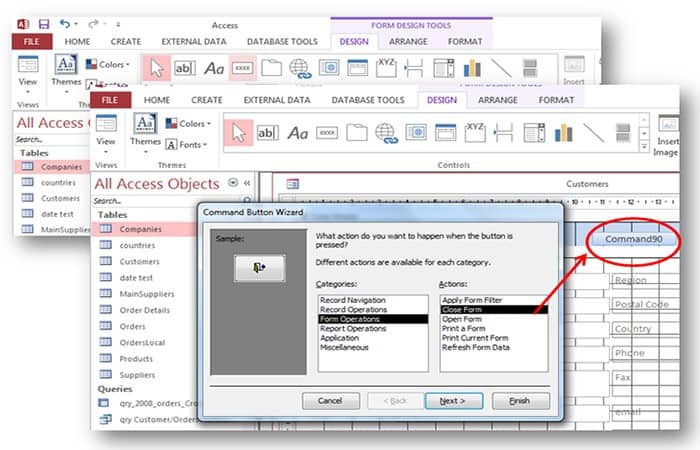Open Products table in front navigation pane
The width and height of the screenshot is (700, 450).
coord(136,358)
